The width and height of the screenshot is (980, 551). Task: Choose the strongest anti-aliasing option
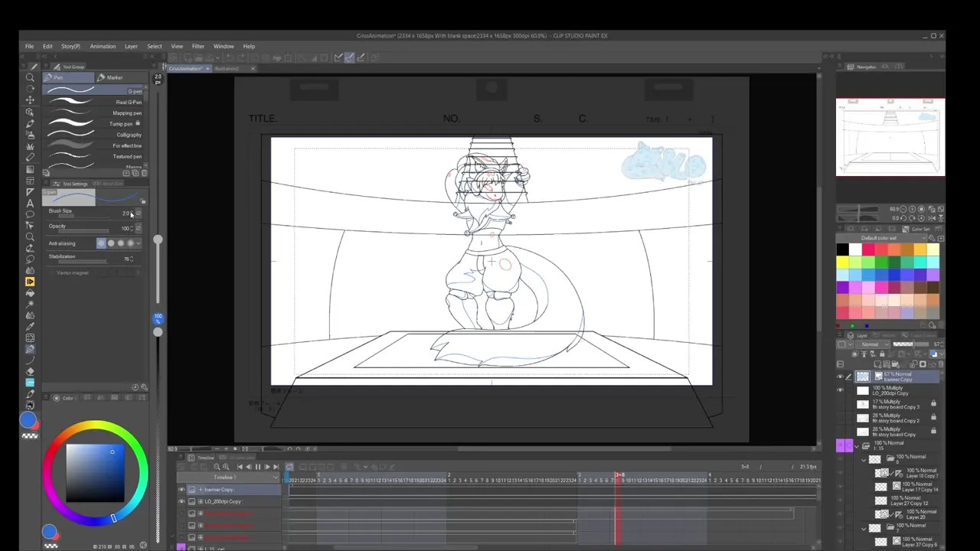click(x=131, y=243)
